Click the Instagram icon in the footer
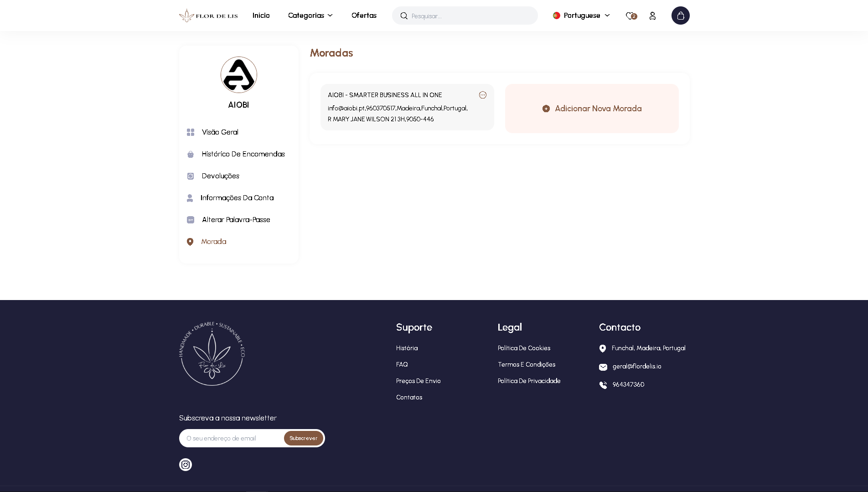This screenshot has width=868, height=492. click(x=186, y=465)
